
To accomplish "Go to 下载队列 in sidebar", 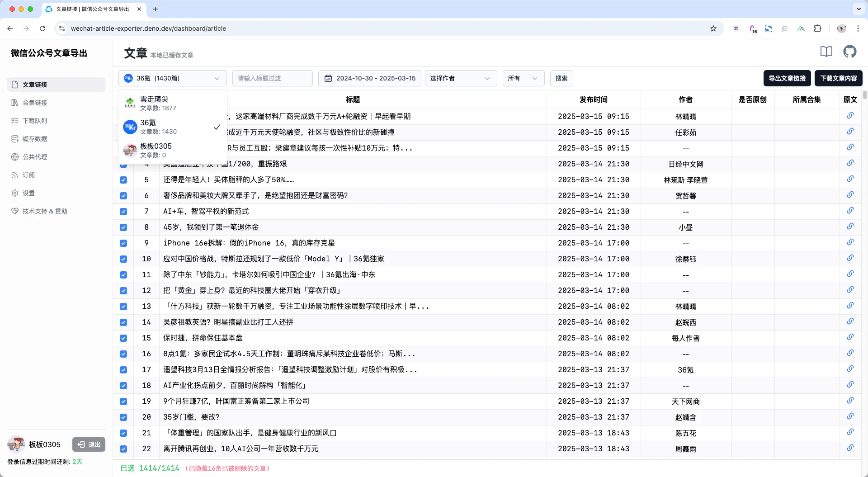I will click(x=35, y=121).
